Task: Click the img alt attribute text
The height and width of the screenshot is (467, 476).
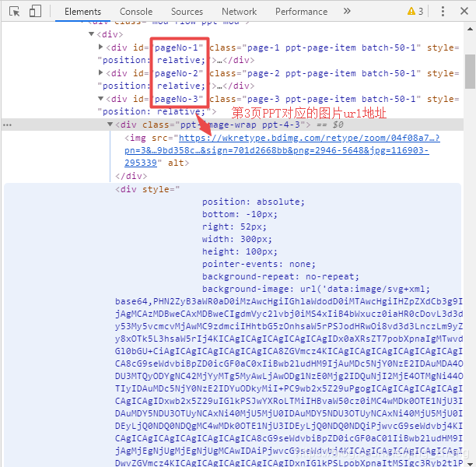Action: point(176,163)
